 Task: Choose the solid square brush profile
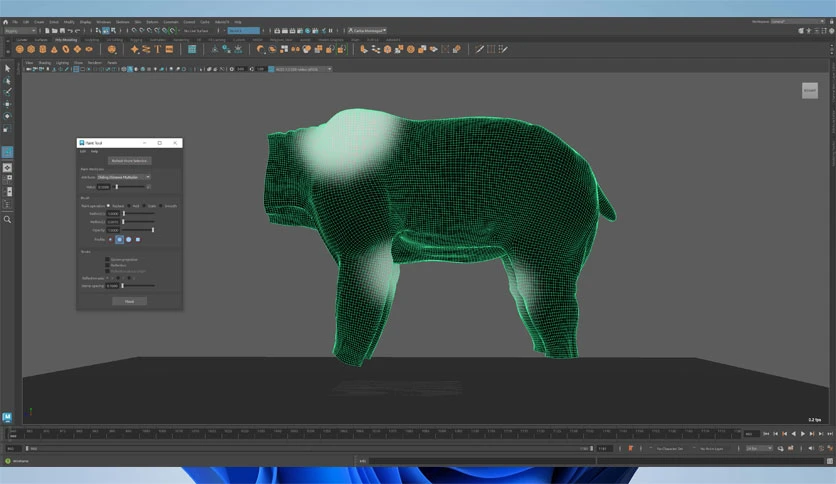point(138,239)
